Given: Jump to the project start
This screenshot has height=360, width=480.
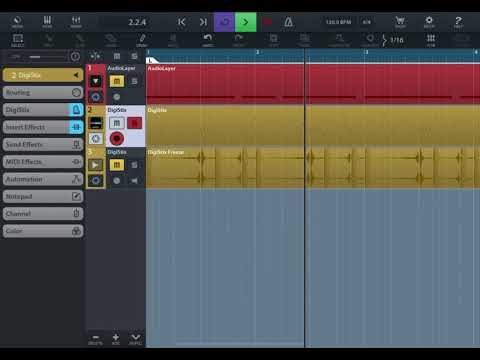Looking at the screenshot, I should [x=182, y=22].
